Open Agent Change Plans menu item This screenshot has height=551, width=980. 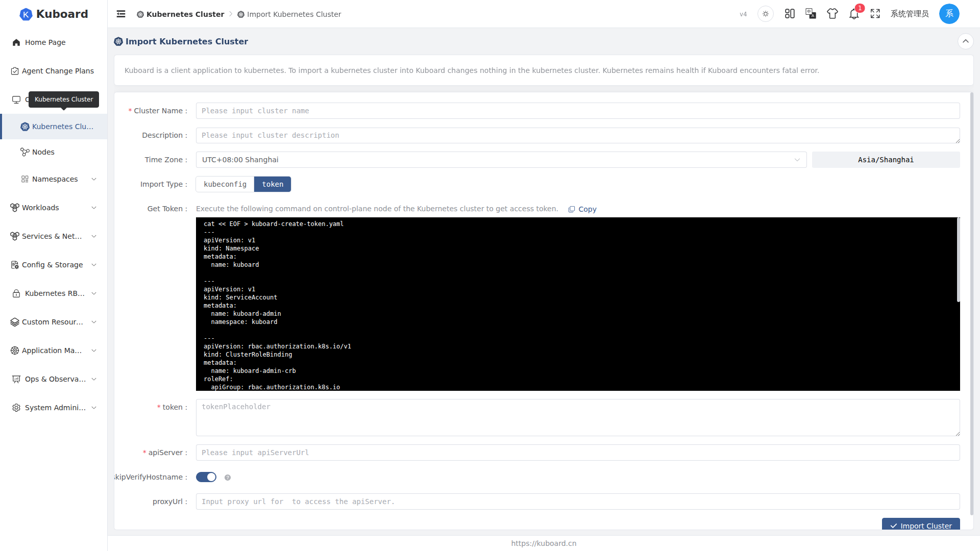click(x=54, y=71)
